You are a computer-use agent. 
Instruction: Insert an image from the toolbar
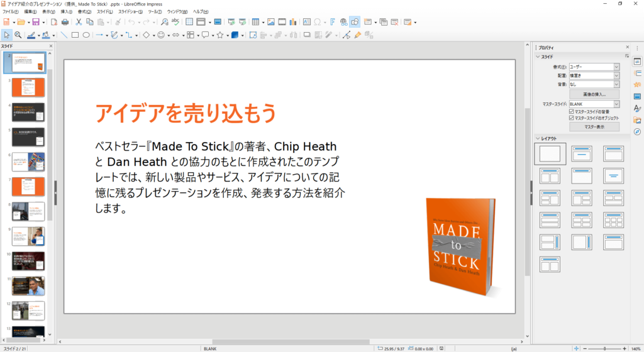point(271,22)
